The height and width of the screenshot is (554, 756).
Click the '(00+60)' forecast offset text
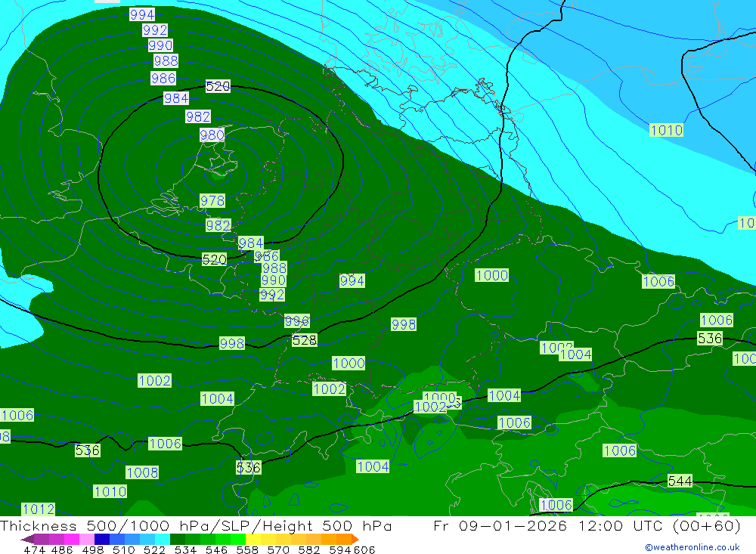(706, 525)
